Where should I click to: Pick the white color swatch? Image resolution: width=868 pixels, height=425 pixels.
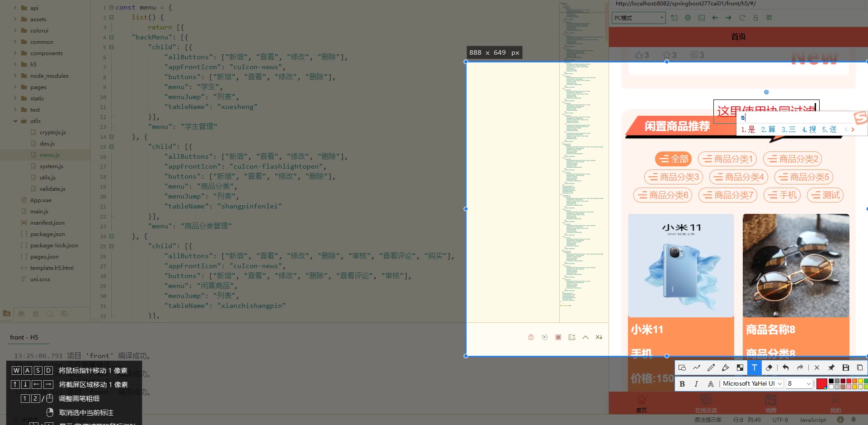(x=831, y=387)
